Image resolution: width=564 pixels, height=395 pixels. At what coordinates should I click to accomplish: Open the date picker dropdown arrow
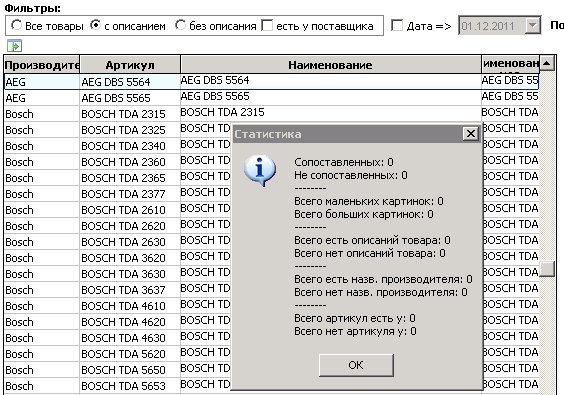point(532,26)
